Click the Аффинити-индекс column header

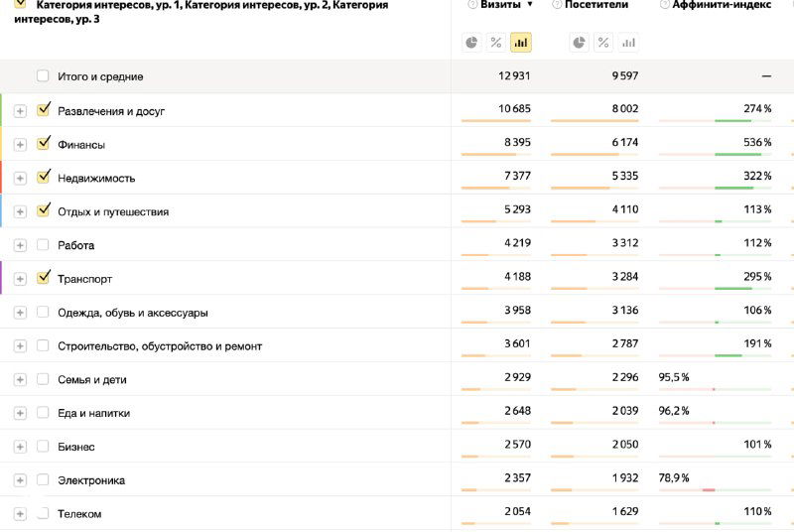(722, 5)
